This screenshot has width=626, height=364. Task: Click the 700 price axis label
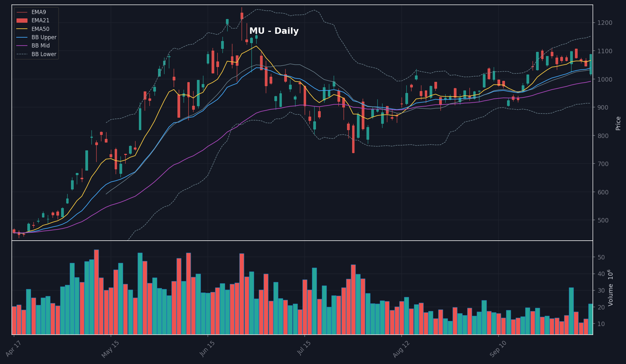[604, 164]
